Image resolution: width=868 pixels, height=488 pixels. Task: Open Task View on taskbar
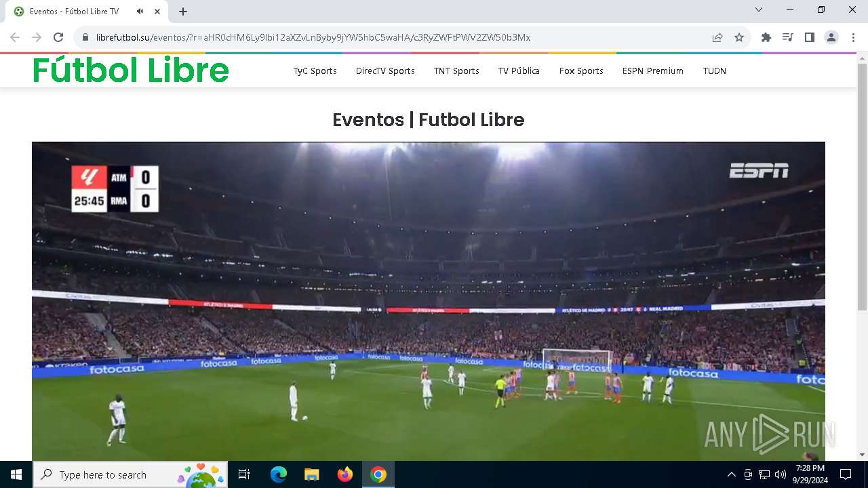[245, 474]
